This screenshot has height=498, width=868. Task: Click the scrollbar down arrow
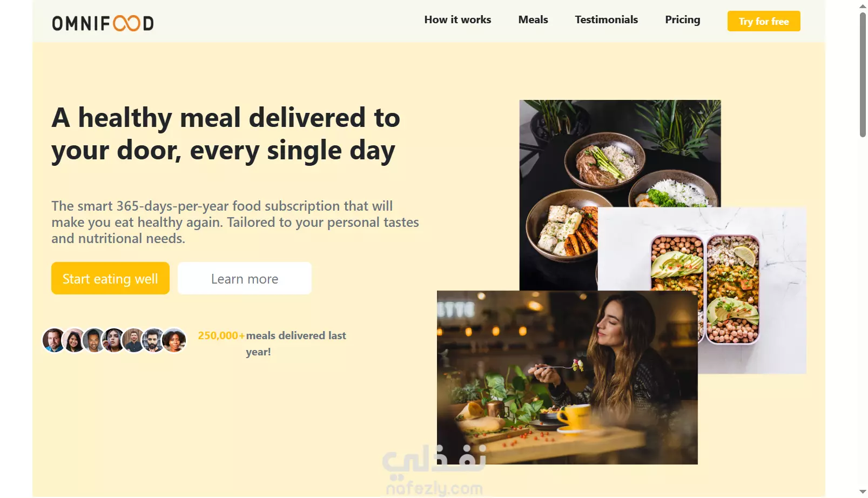[x=863, y=492]
